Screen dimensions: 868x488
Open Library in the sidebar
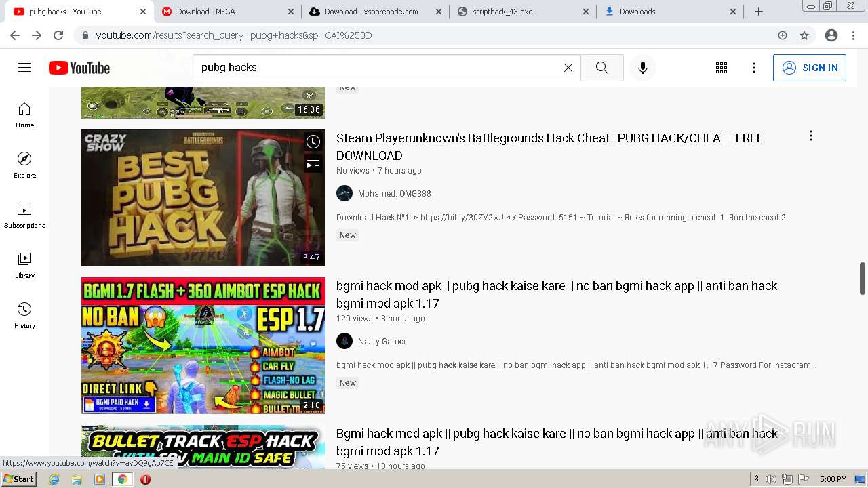coord(24,266)
